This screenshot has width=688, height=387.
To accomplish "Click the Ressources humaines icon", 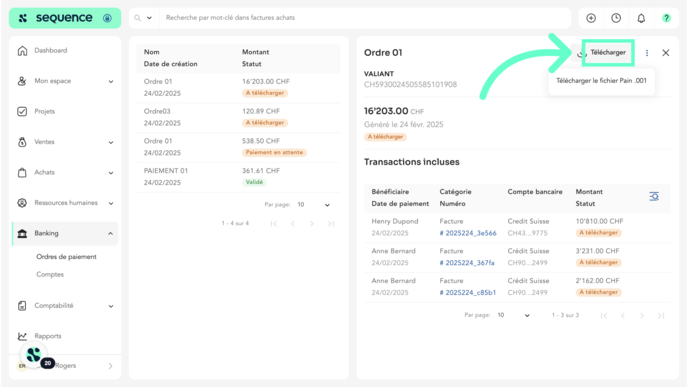I will coord(22,203).
